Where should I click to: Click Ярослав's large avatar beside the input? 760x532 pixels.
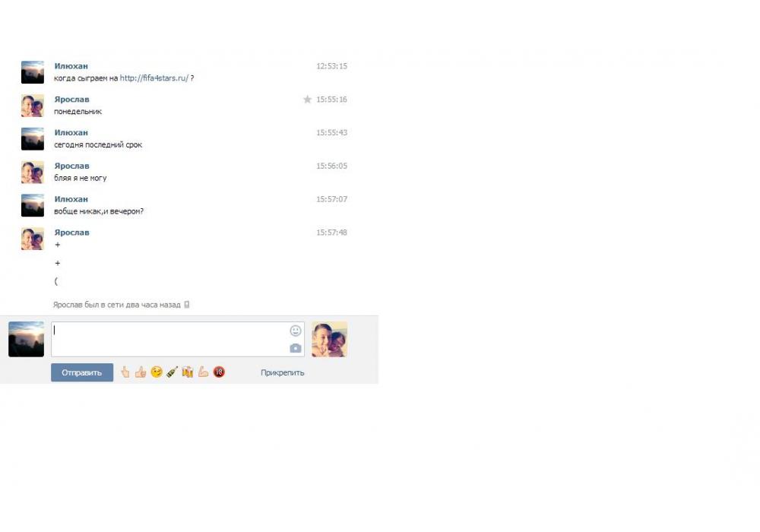(x=329, y=339)
